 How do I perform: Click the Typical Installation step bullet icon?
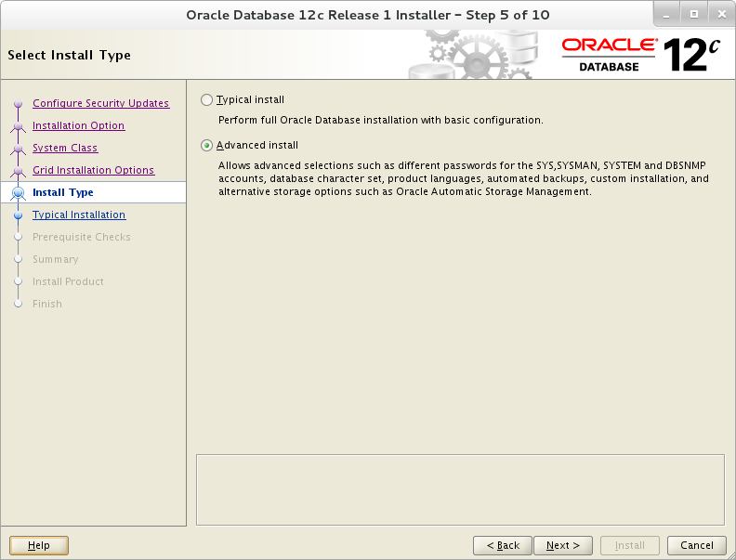pos(19,215)
